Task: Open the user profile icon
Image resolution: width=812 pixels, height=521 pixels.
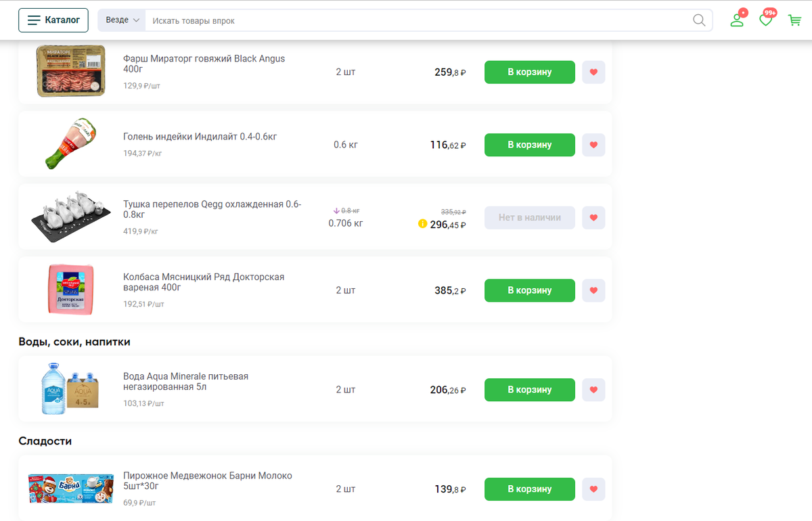Action: tap(738, 20)
